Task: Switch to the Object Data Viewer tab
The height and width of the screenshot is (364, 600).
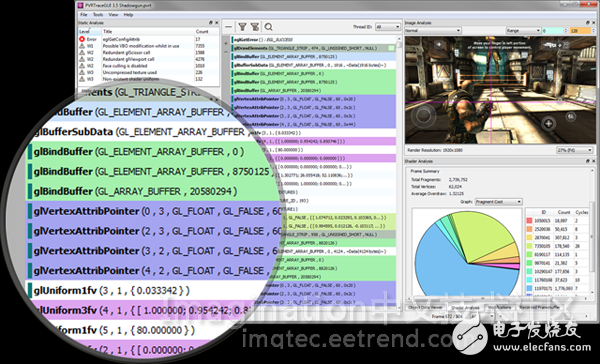Action: tap(425, 307)
